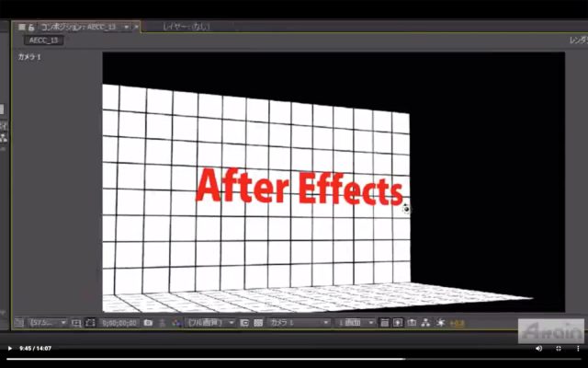The height and width of the screenshot is (368, 588).
Task: Open the 1 画面 view layout dropdown
Action: [x=355, y=323]
